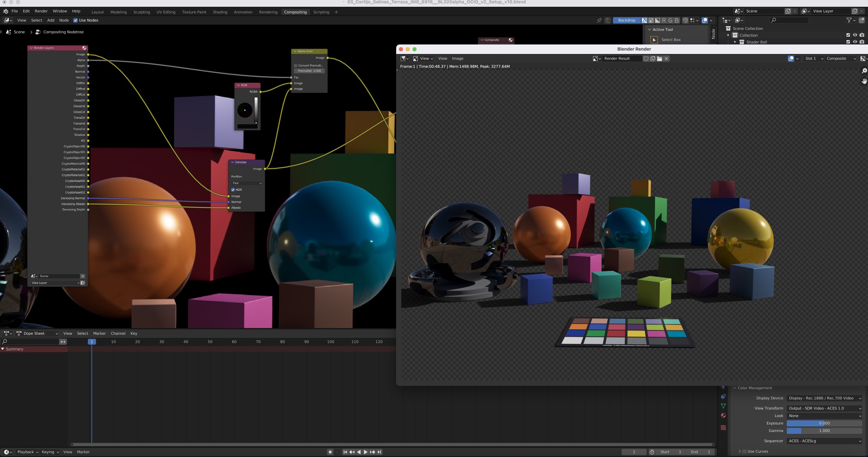Play the animation in reverse
Screen dimensions: 868x457
click(359, 452)
